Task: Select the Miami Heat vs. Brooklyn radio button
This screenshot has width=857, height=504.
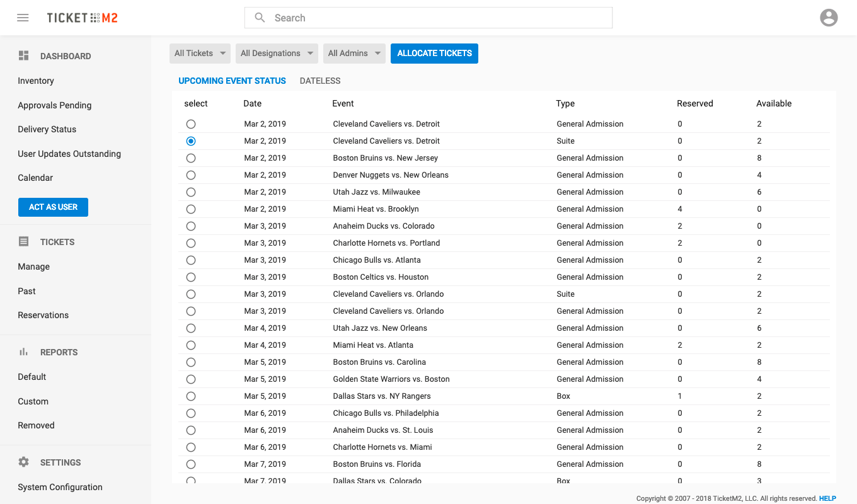Action: coord(191,209)
